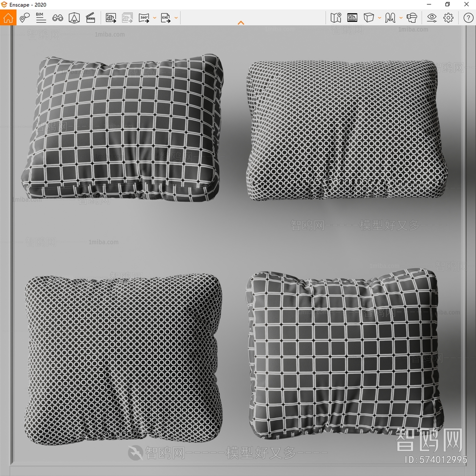The height and width of the screenshot is (476, 476).
Task: Open the Mini Map icon
Action: tap(336, 18)
